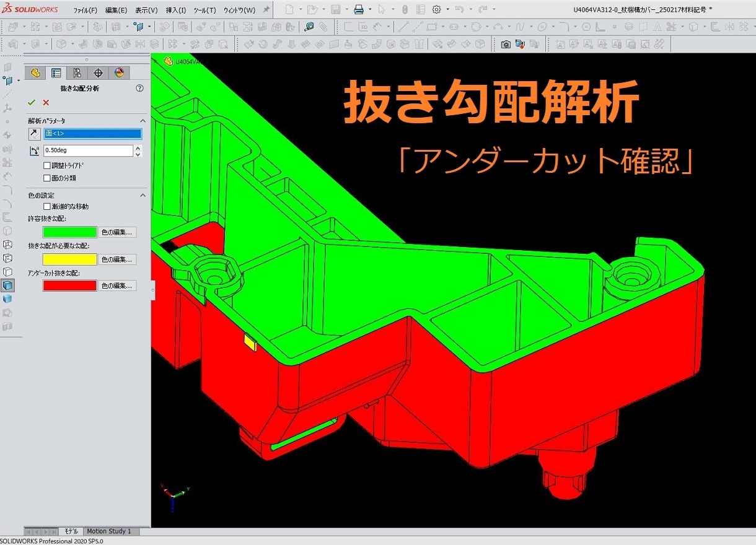Click Select cursor tool icon
This screenshot has height=545, width=756.
[381, 10]
